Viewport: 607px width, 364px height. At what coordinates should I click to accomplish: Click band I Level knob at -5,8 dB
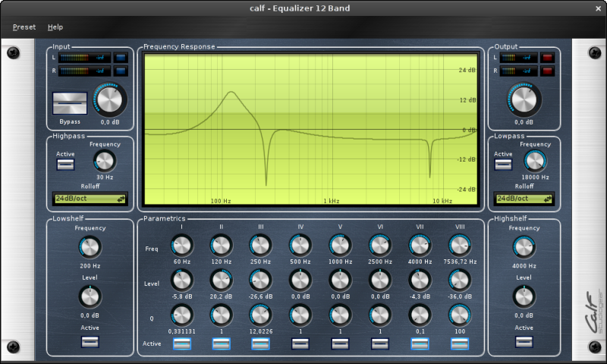(181, 281)
